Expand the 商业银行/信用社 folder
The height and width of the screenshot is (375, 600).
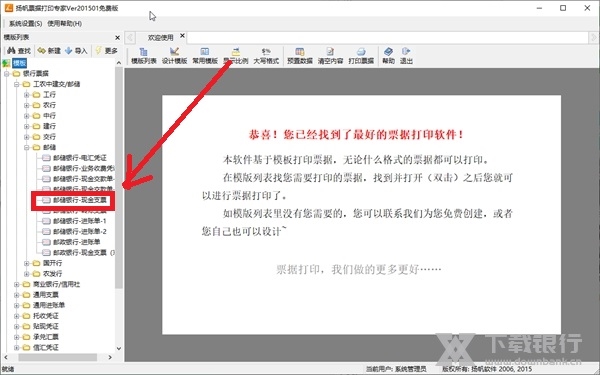click(x=16, y=284)
